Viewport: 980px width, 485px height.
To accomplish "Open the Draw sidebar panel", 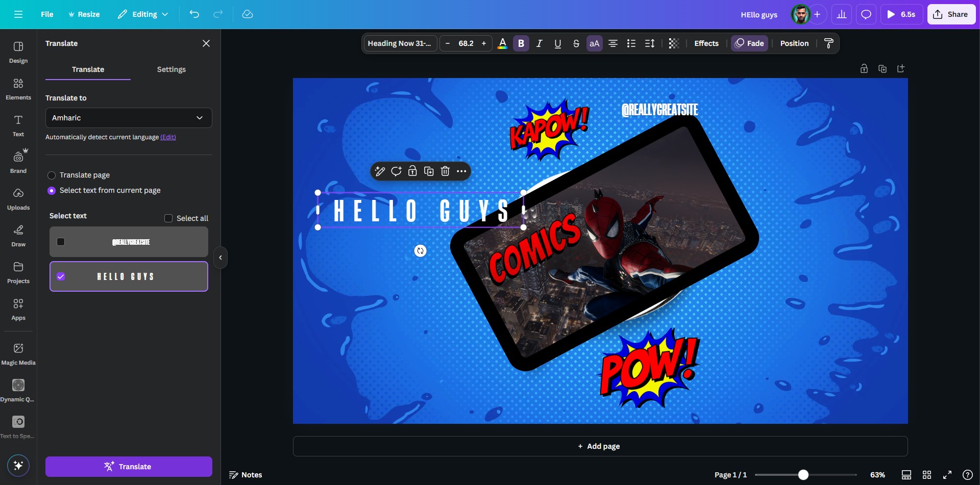I will coord(18,236).
